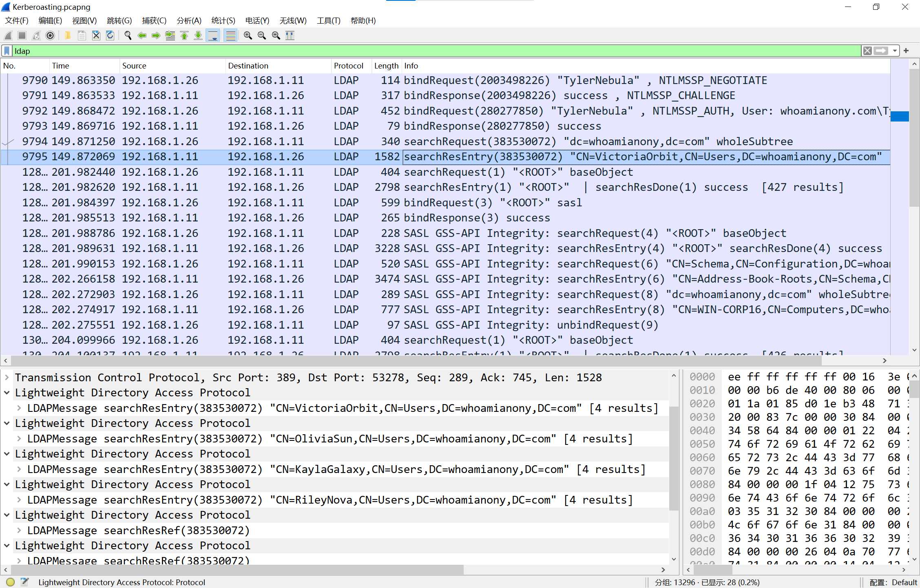
Task: Restart the current capture
Action: [36, 35]
